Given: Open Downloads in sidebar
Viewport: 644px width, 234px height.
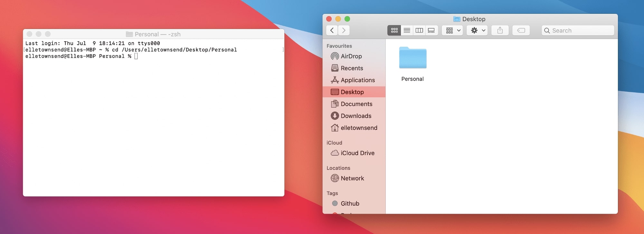Looking at the screenshot, I should [354, 116].
